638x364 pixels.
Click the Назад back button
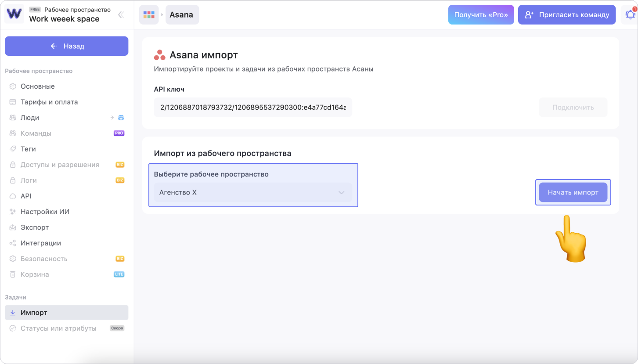(67, 46)
